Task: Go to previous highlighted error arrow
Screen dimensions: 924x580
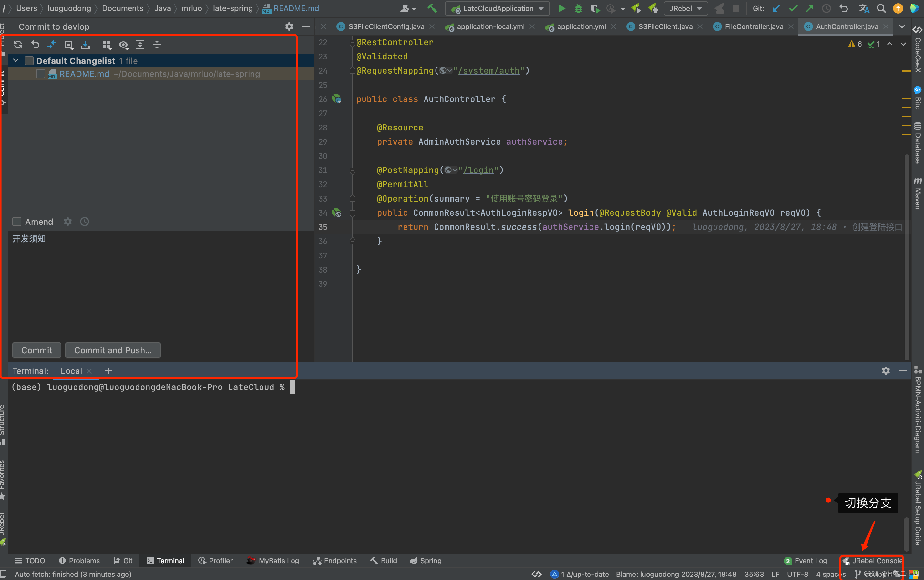Action: click(x=889, y=44)
